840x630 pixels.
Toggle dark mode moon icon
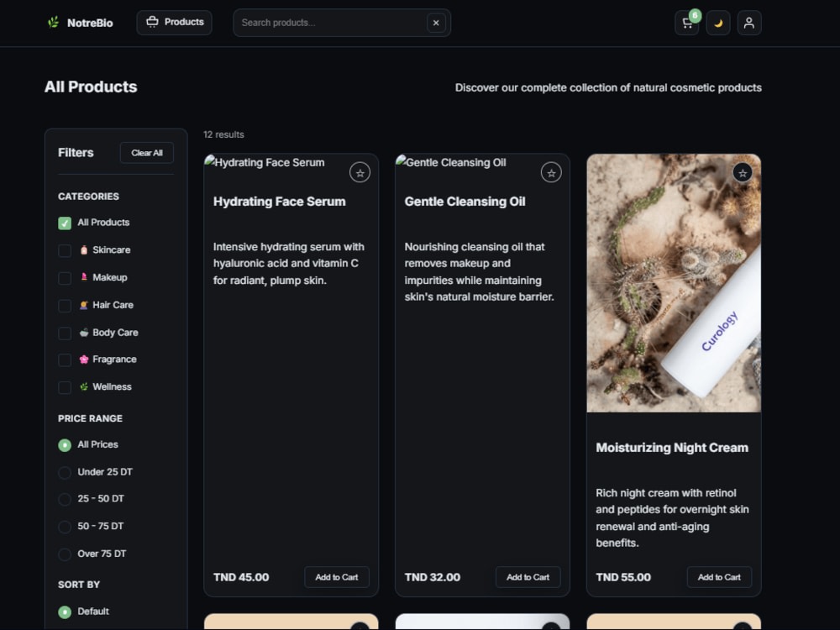(x=718, y=23)
